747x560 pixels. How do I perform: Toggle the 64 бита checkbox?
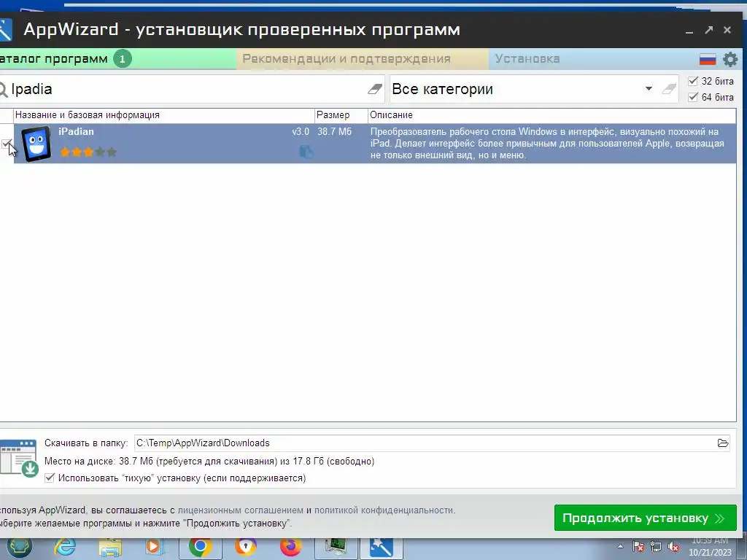tap(693, 97)
